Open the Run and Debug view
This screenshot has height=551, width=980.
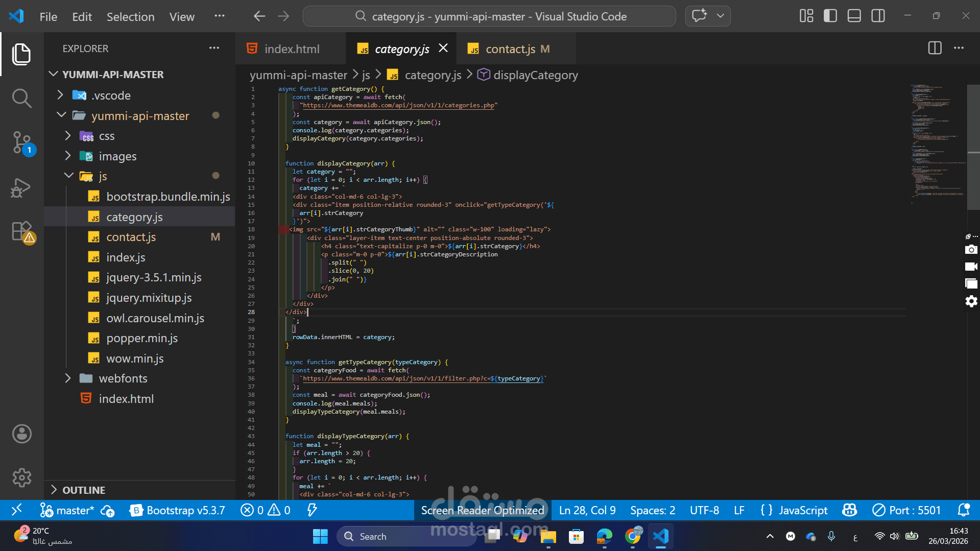click(21, 187)
